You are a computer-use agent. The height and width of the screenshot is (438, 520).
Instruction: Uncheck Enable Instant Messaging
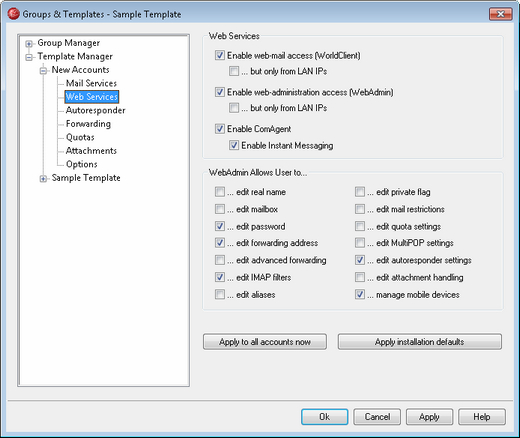coord(234,145)
